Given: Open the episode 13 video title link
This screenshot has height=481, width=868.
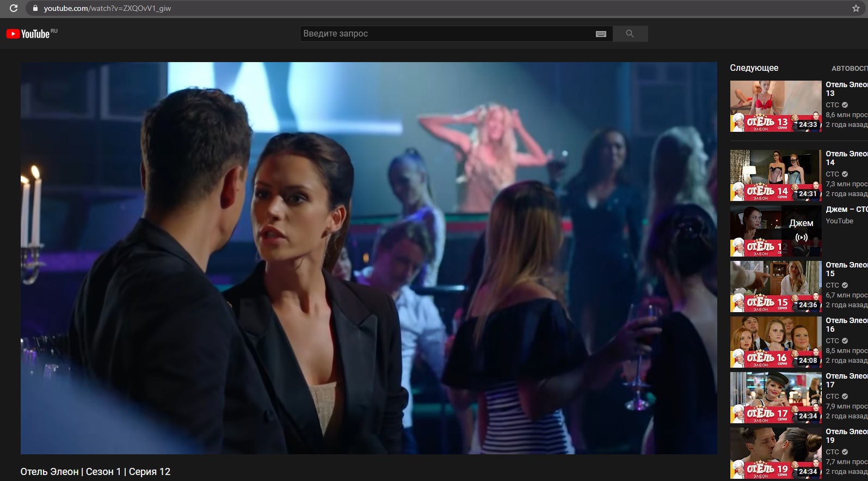Looking at the screenshot, I should (x=847, y=89).
